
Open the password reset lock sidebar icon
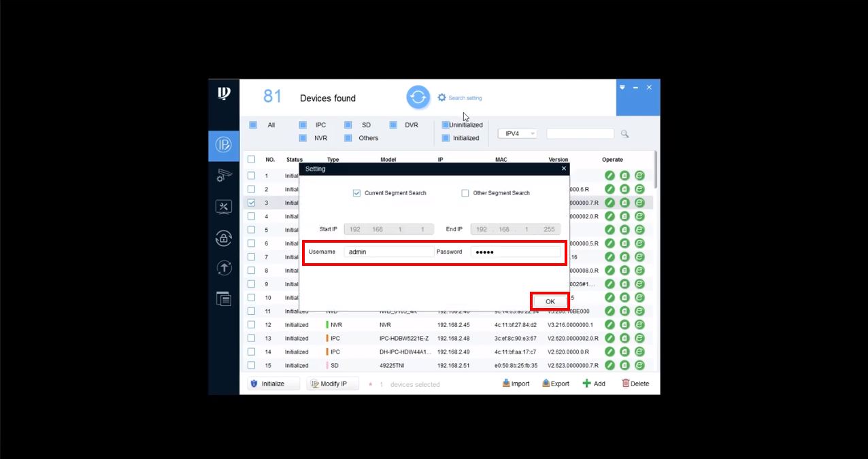[x=224, y=237]
